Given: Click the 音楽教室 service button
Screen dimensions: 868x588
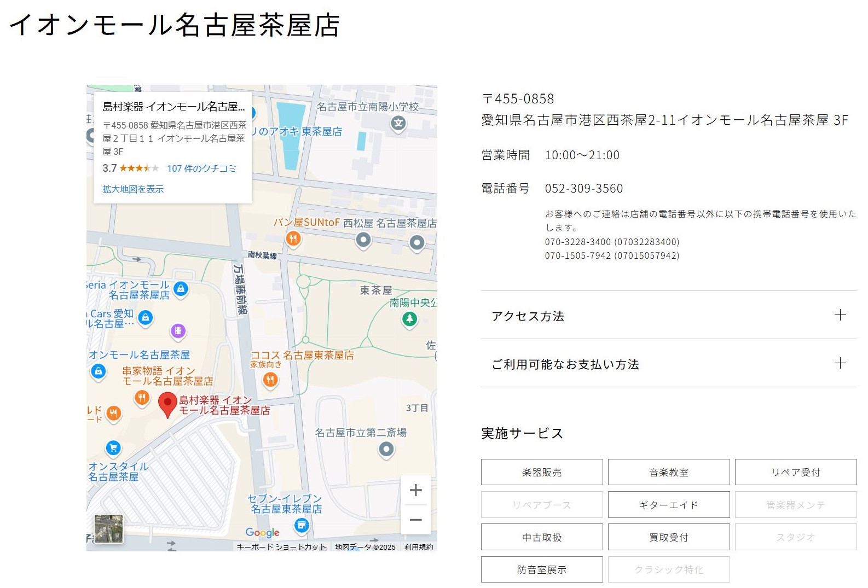Looking at the screenshot, I should click(669, 472).
